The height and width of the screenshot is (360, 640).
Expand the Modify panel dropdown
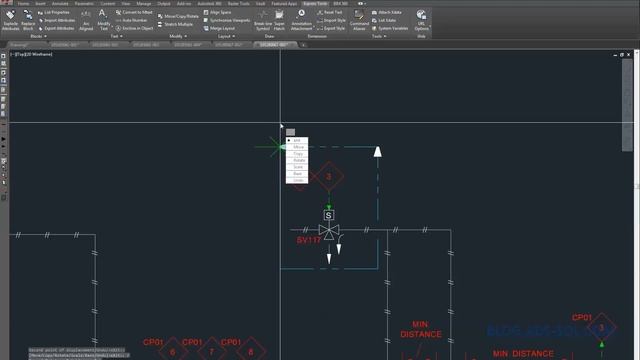click(x=178, y=36)
